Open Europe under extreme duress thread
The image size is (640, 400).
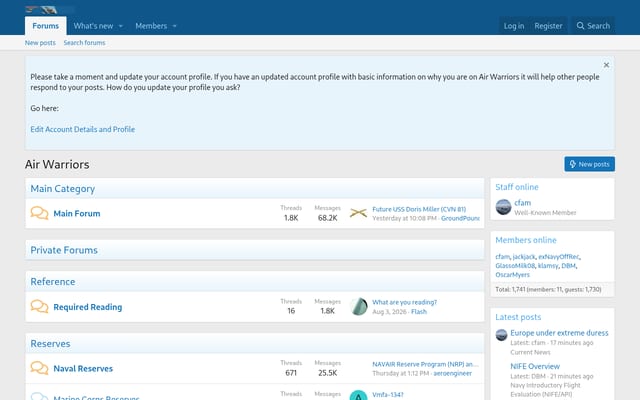coord(559,333)
